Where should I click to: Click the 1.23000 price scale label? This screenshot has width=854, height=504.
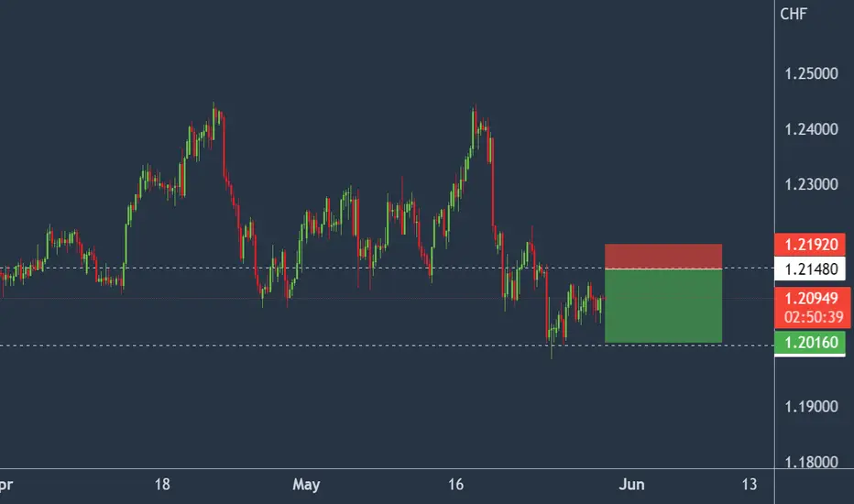point(811,184)
